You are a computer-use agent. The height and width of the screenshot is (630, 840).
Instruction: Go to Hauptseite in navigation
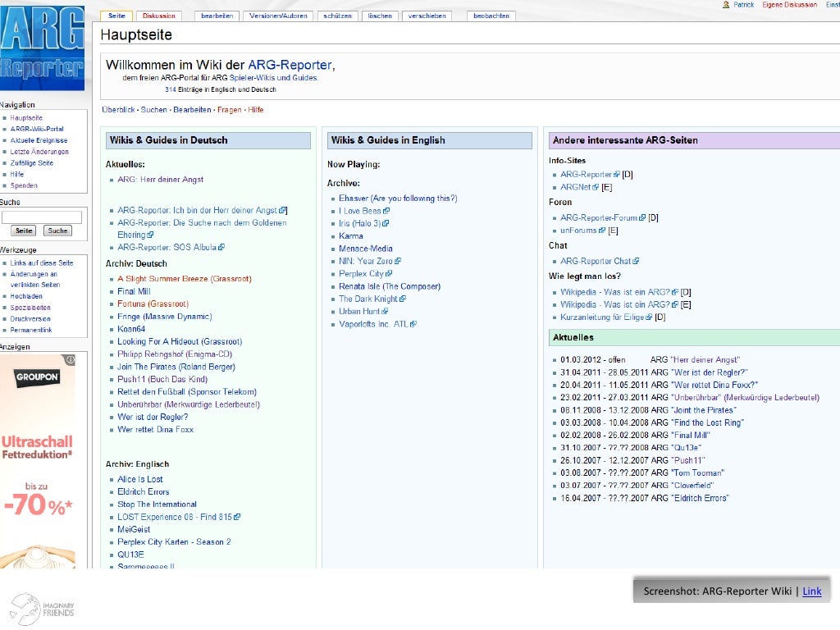pos(26,118)
